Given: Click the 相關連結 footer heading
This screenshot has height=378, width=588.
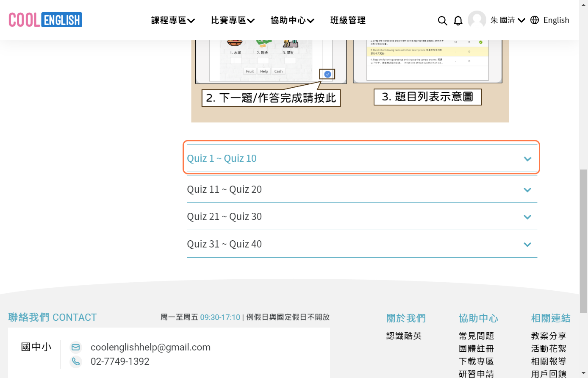Looking at the screenshot, I should [x=551, y=318].
